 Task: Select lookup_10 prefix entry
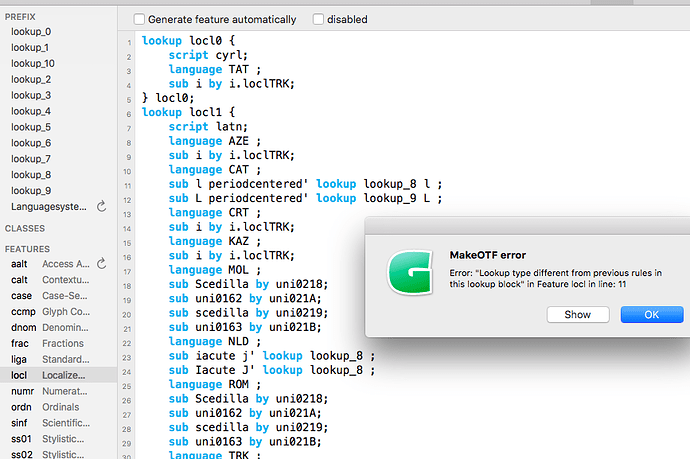[33, 63]
